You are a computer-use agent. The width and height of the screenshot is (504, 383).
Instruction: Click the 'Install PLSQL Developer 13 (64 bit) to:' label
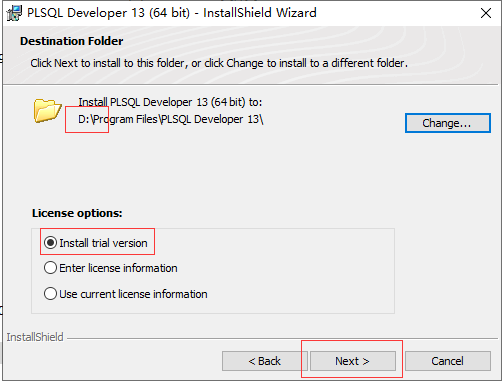(x=170, y=102)
